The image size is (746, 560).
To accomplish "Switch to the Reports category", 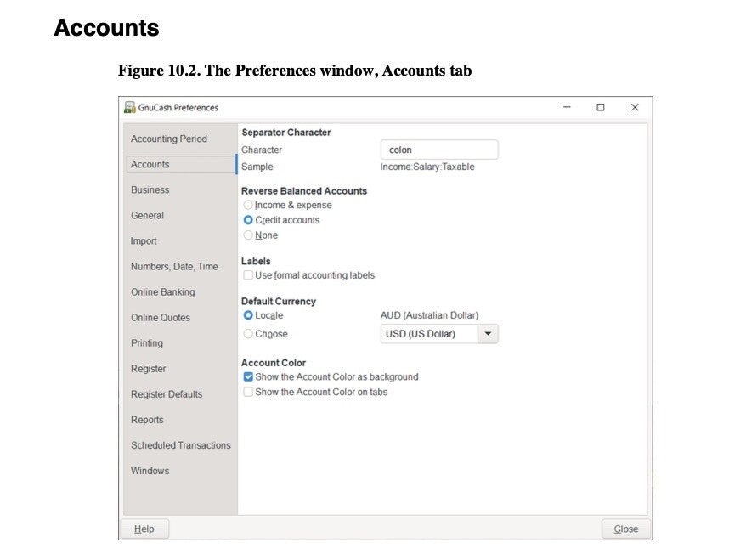I will coord(148,419).
